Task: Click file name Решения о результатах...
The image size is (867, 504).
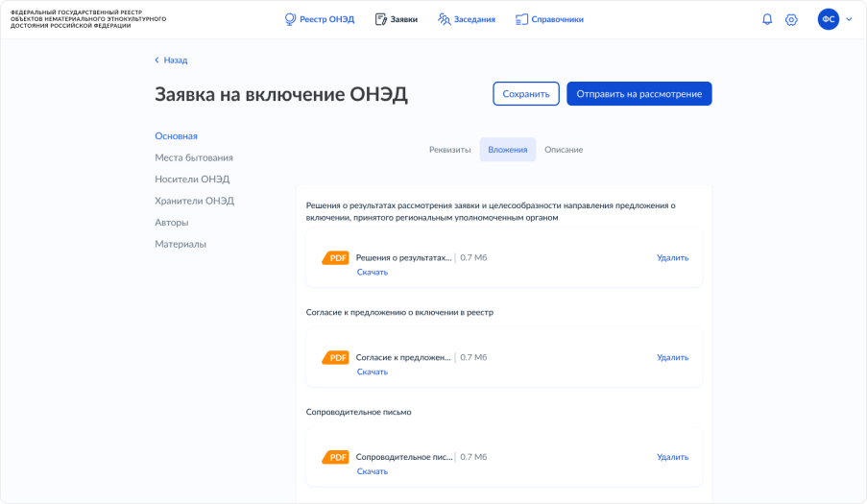Action: click(x=403, y=257)
